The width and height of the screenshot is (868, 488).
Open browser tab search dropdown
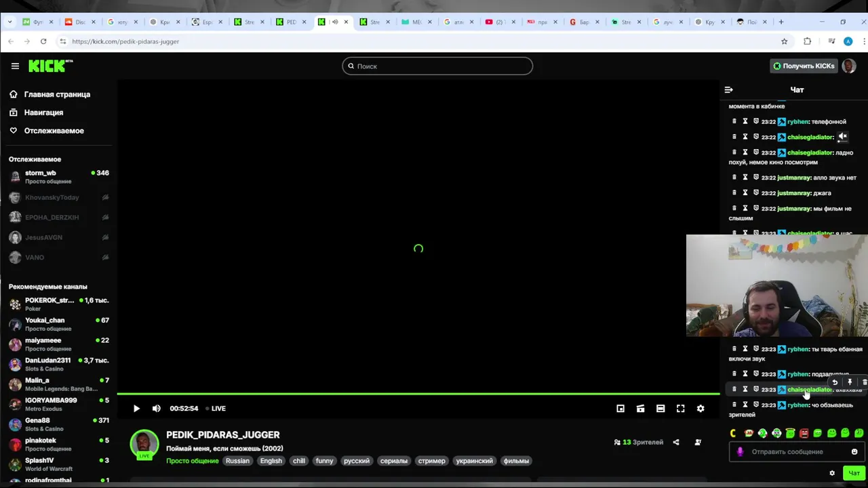(9, 22)
